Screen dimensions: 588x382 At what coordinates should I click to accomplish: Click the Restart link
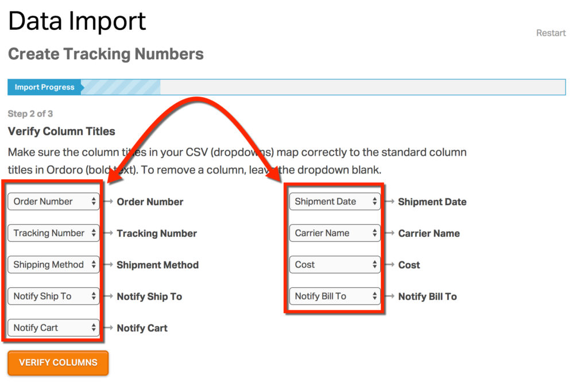pyautogui.click(x=551, y=33)
